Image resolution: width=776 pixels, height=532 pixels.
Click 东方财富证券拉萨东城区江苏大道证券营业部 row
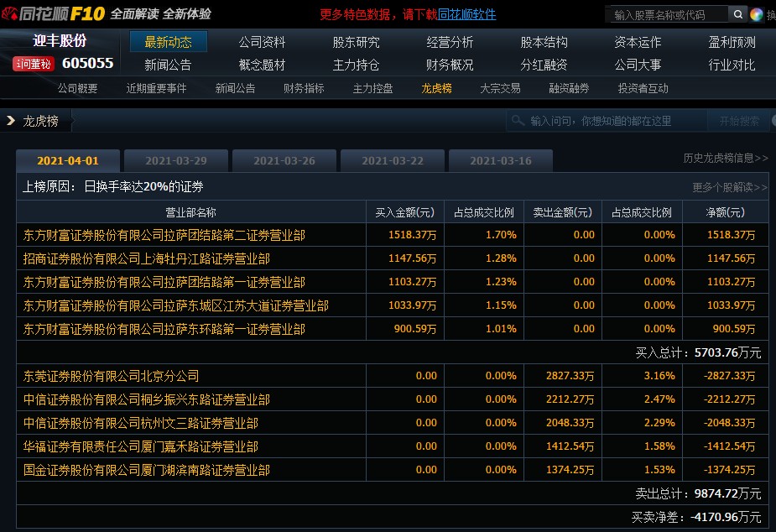click(x=393, y=305)
